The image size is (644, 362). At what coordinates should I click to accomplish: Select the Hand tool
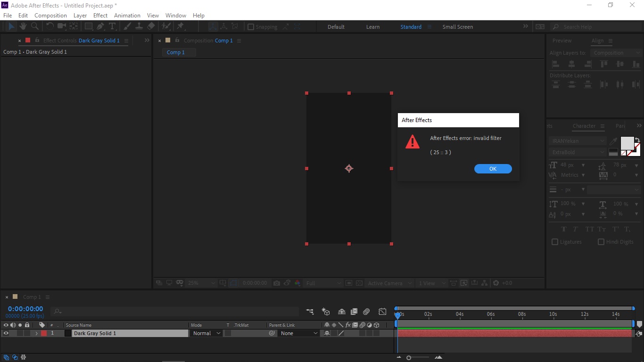click(23, 26)
